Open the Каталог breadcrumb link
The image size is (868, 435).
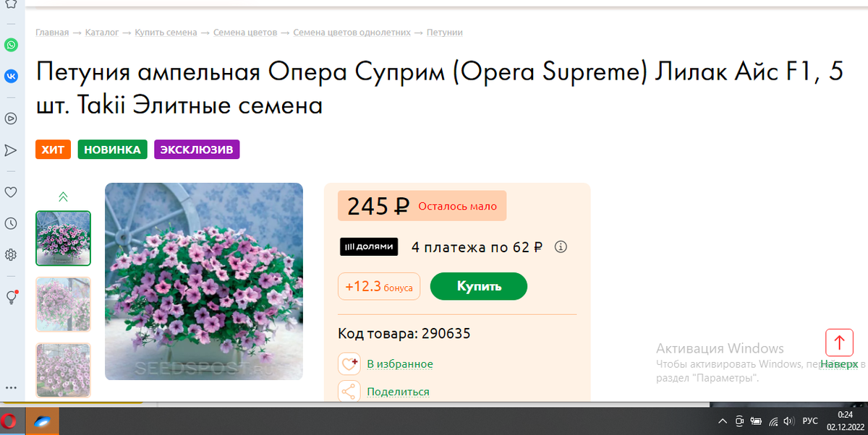pos(101,32)
